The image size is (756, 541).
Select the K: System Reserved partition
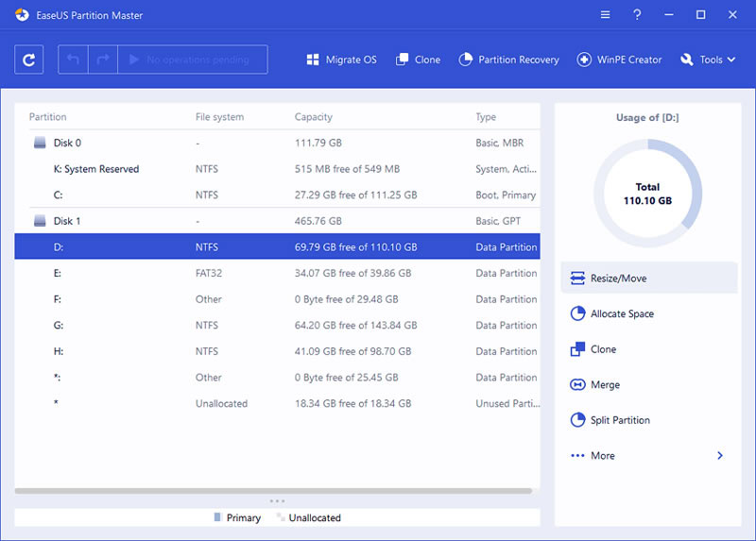[277, 169]
